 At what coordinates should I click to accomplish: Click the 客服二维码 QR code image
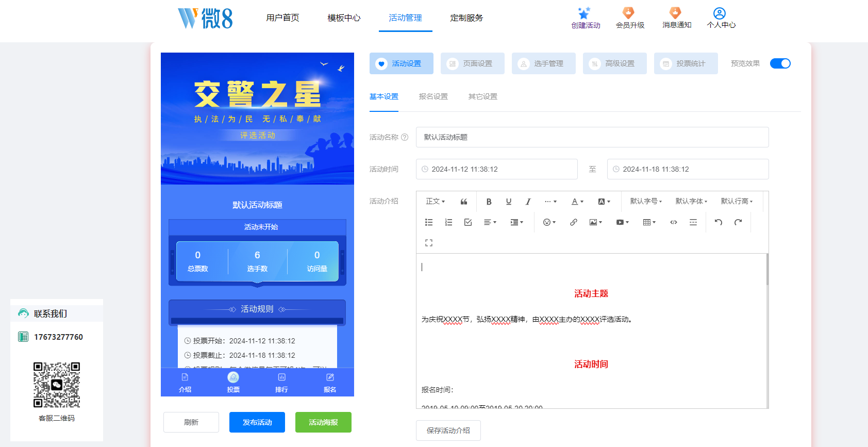57,385
